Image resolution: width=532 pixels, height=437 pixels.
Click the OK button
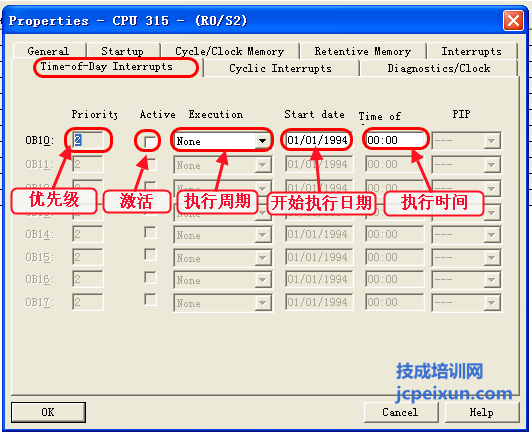point(48,412)
